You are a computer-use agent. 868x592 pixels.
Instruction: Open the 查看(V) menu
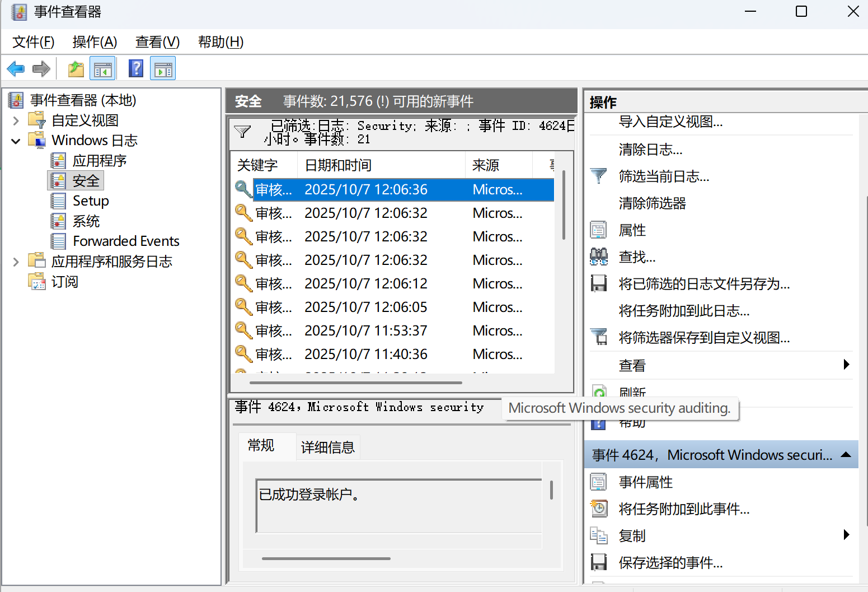[157, 42]
